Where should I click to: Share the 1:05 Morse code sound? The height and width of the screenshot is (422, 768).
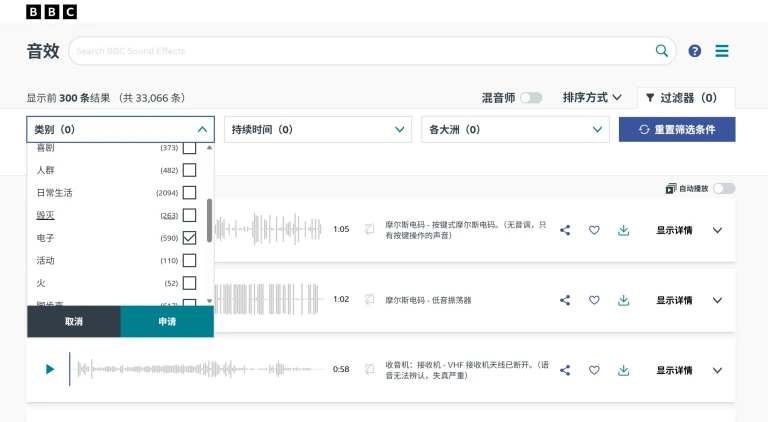pyautogui.click(x=565, y=230)
